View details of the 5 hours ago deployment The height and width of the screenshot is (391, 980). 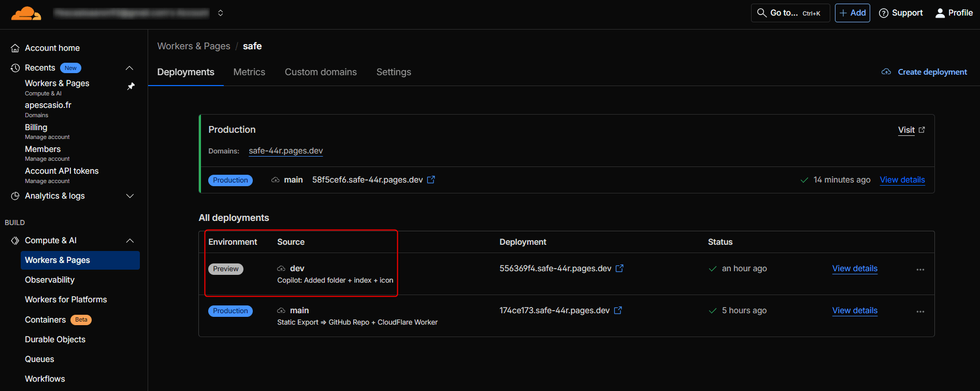[855, 311]
